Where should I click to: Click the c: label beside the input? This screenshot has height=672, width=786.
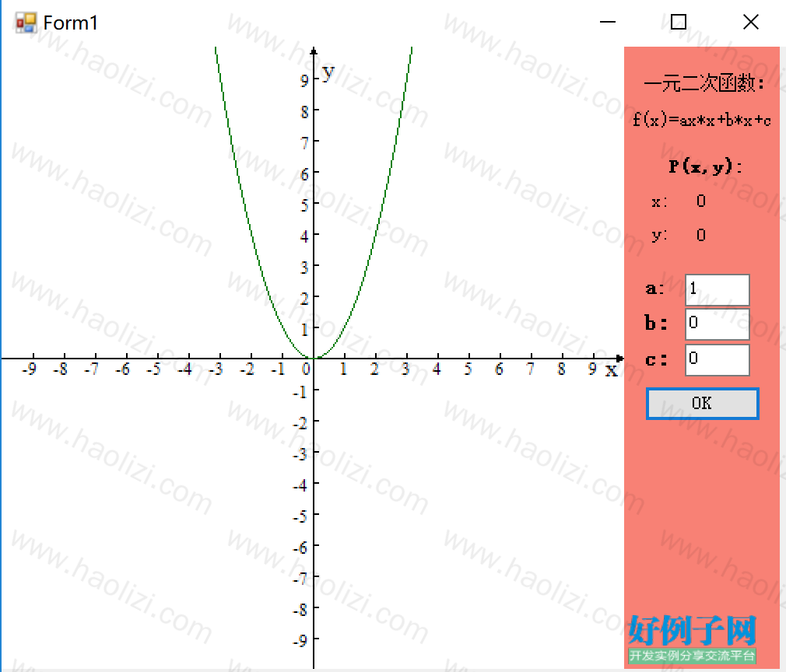[656, 359]
